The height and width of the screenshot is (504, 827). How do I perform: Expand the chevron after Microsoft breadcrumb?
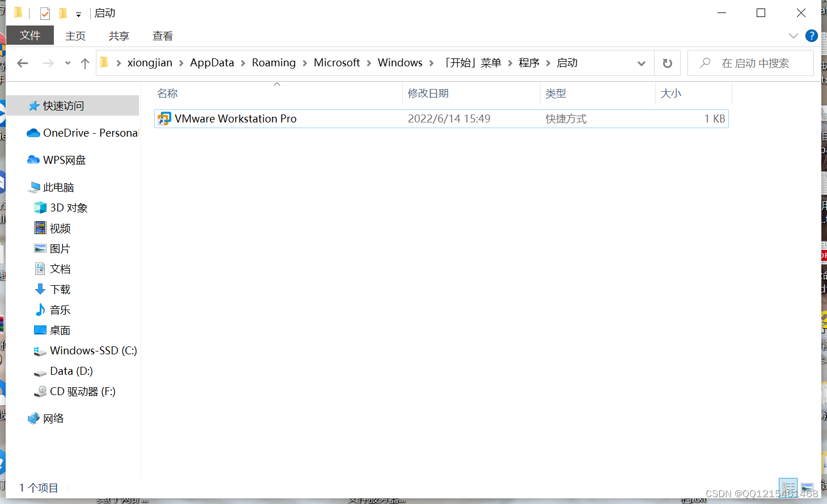tap(369, 63)
